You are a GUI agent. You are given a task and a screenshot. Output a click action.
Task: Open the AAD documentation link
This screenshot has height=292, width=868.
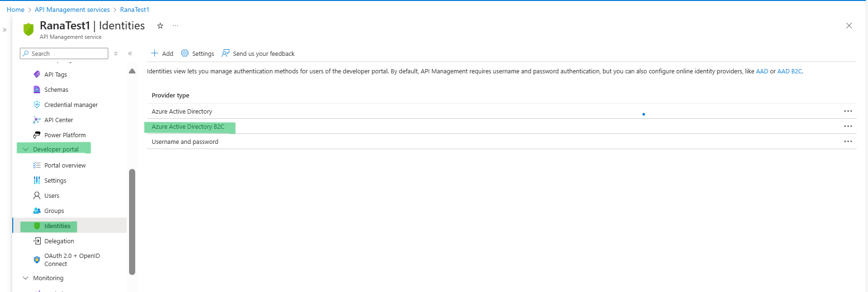pyautogui.click(x=762, y=71)
